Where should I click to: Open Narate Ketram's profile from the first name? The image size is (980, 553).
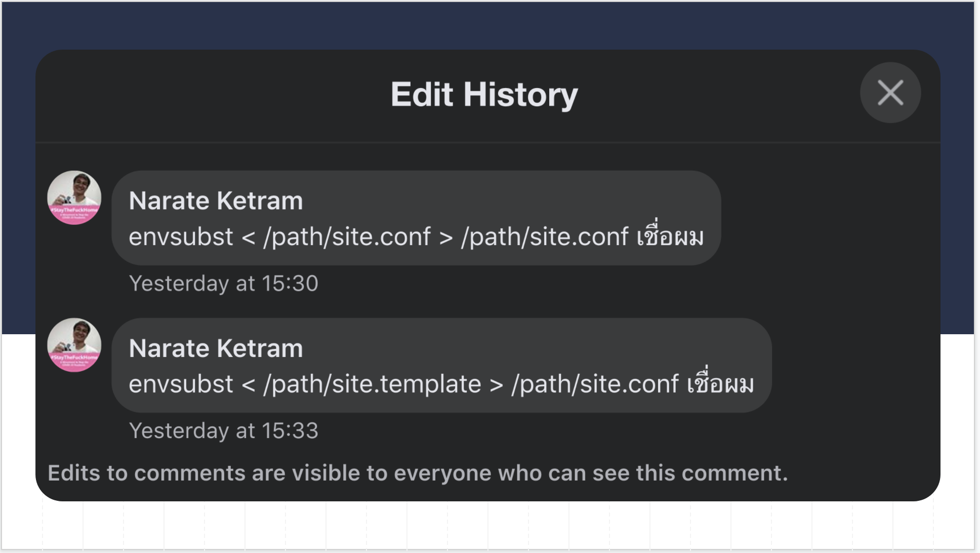click(x=216, y=200)
